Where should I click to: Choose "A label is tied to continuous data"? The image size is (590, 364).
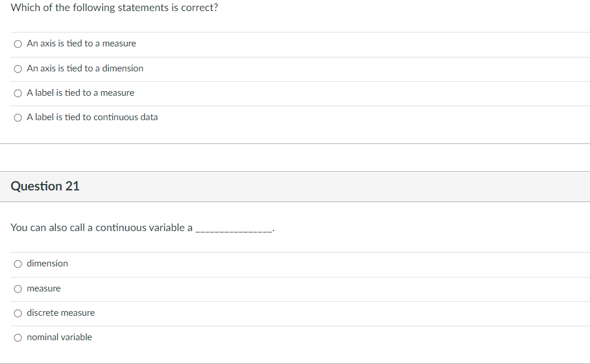(x=17, y=117)
